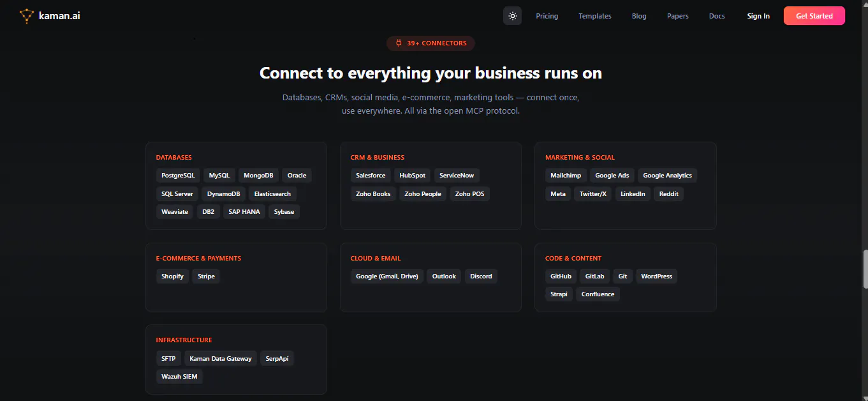This screenshot has height=401, width=868.
Task: Select the SerpApi chip
Action: [x=277, y=358]
